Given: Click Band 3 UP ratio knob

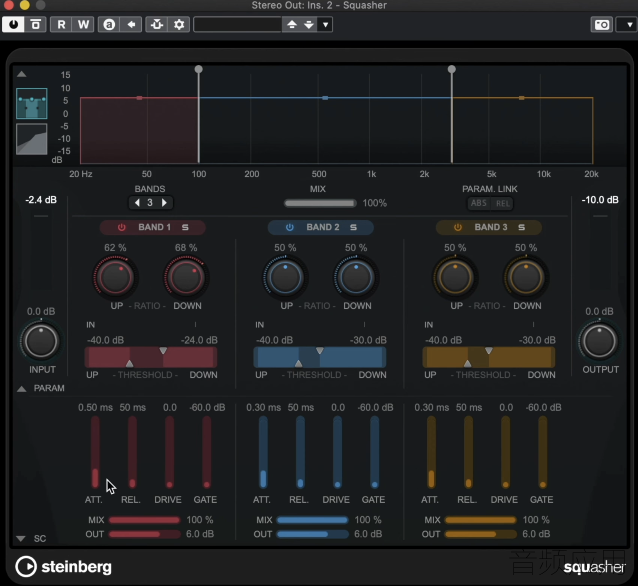Looking at the screenshot, I should [x=455, y=278].
